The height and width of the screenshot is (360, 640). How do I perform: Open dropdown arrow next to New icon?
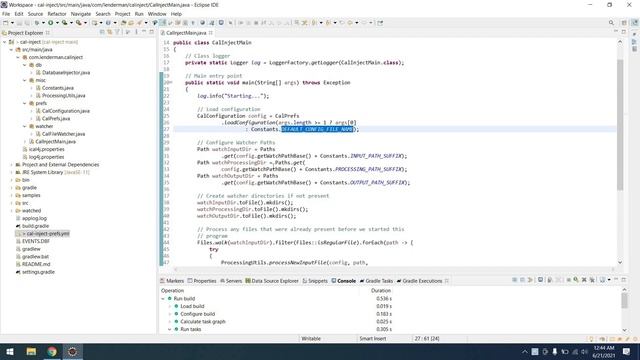point(12,23)
